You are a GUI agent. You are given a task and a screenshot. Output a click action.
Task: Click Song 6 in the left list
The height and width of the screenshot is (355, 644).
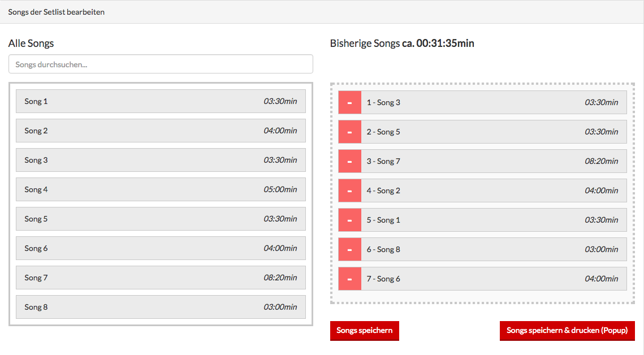click(161, 248)
